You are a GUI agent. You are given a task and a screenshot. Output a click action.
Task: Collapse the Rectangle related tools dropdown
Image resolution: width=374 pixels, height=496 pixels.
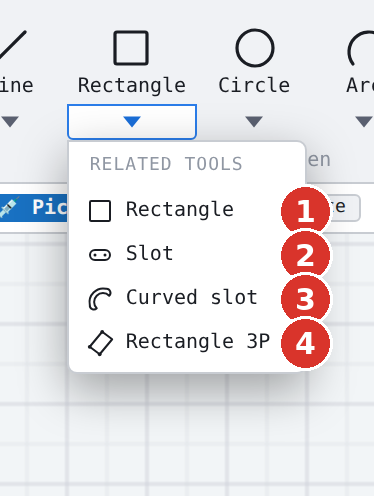pos(132,122)
